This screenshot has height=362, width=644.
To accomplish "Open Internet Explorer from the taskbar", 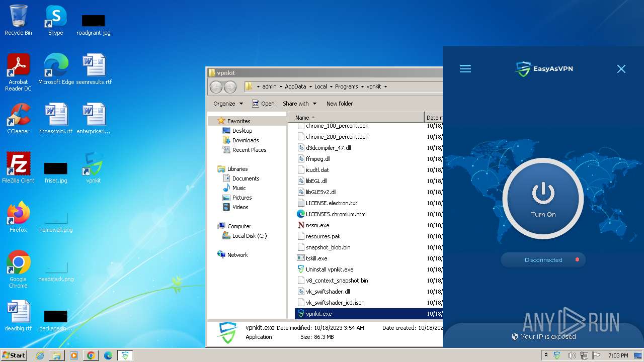I will (x=40, y=355).
